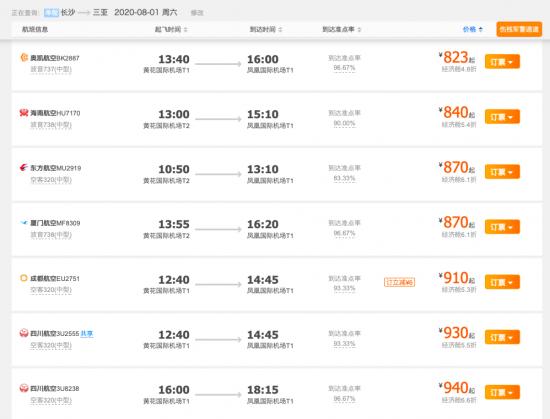The width and height of the screenshot is (550, 419).
Task: Click the orange button in the header row
Action: click(519, 29)
